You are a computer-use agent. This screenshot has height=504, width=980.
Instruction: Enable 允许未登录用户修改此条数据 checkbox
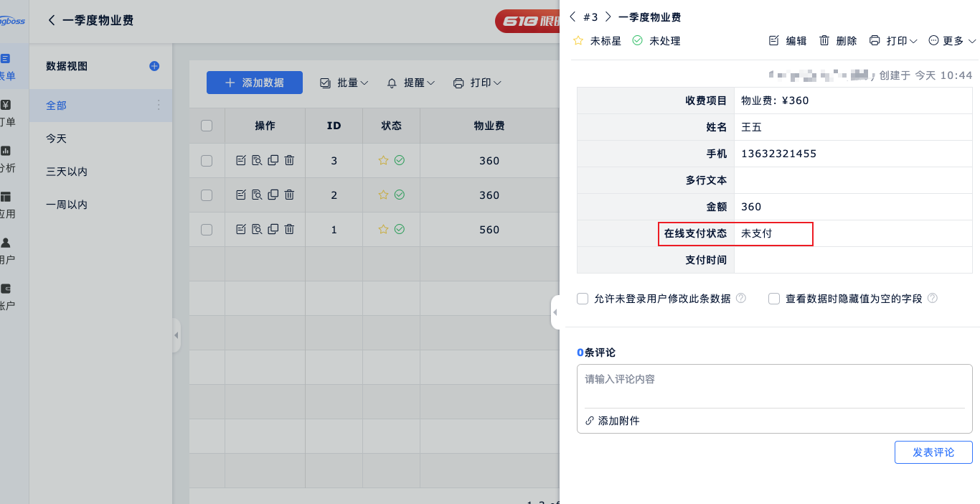[x=583, y=299]
